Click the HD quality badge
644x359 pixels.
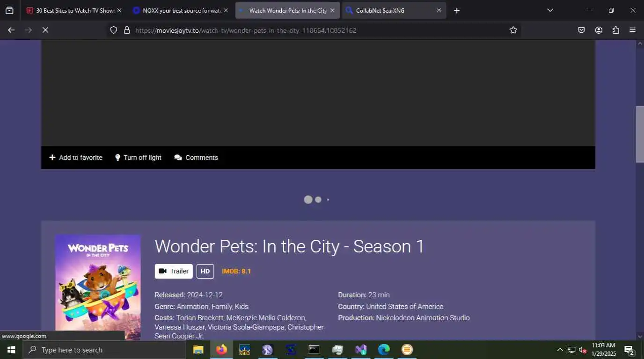click(205, 271)
